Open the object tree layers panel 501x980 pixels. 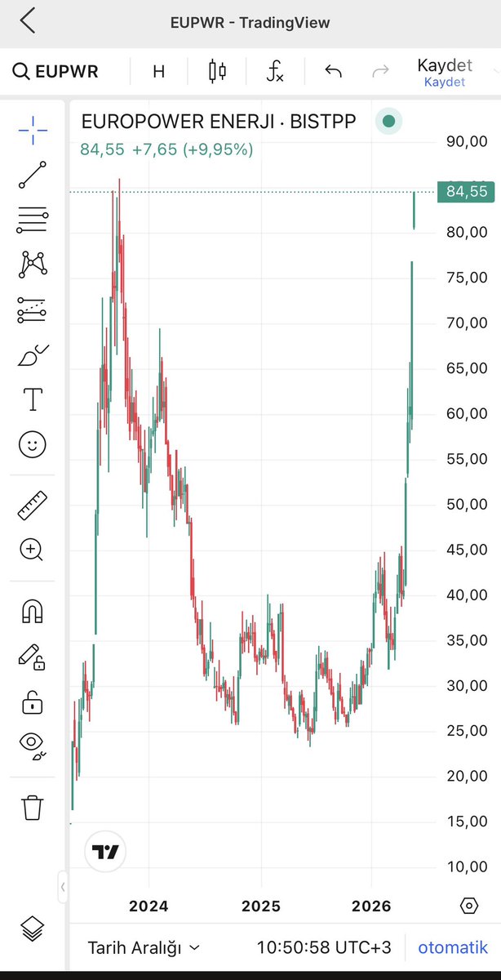point(33,928)
